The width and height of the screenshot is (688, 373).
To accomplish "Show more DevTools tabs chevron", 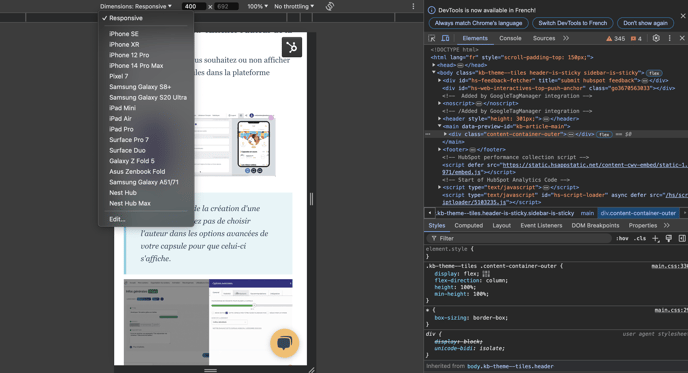I will coord(566,38).
